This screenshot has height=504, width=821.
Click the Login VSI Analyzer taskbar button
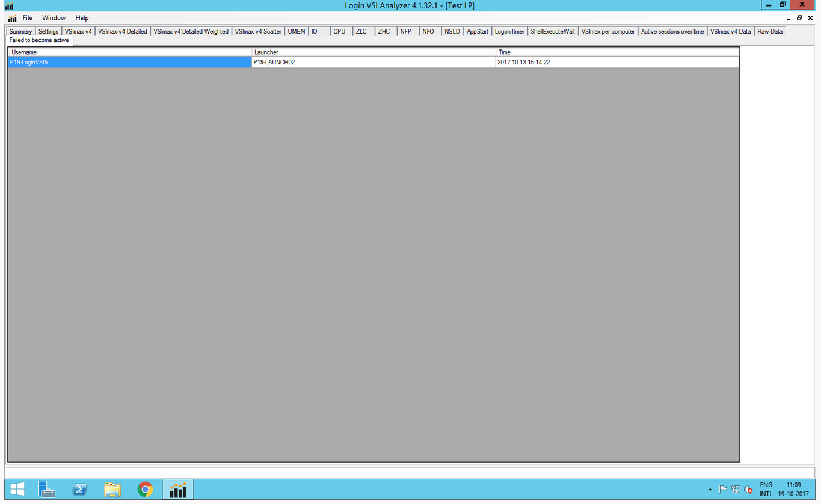178,490
